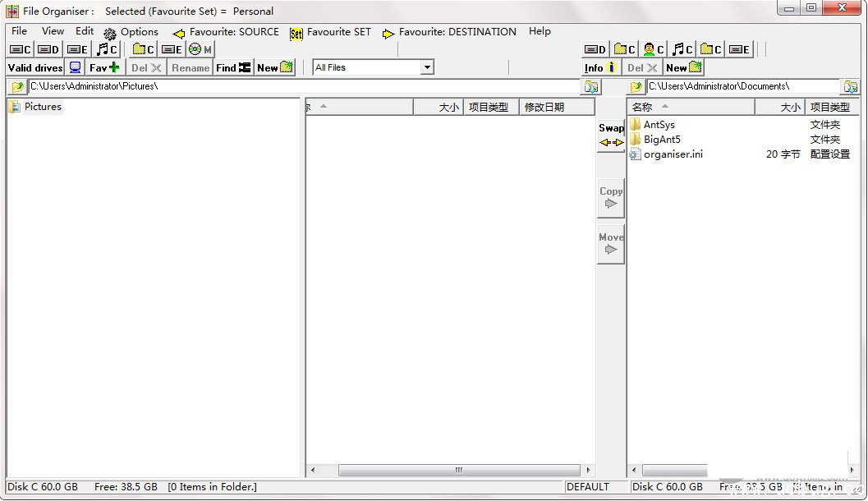Click the source music folder C shortcut
This screenshot has width=868, height=501.
(107, 49)
